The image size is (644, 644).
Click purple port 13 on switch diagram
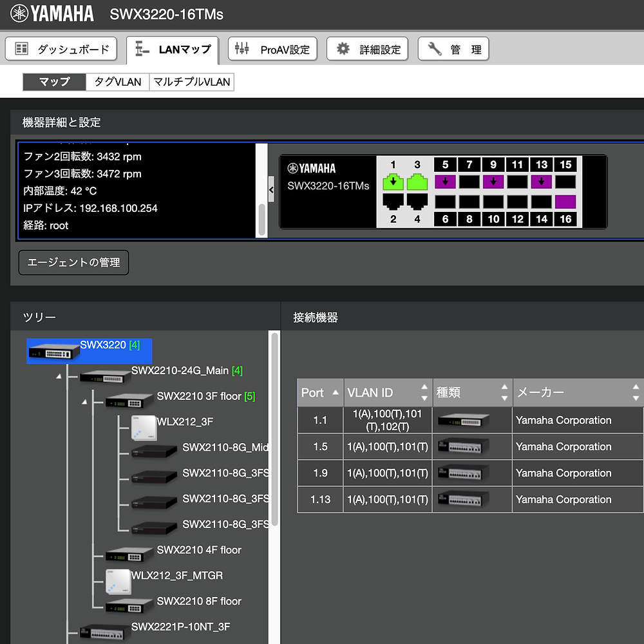pyautogui.click(x=542, y=182)
